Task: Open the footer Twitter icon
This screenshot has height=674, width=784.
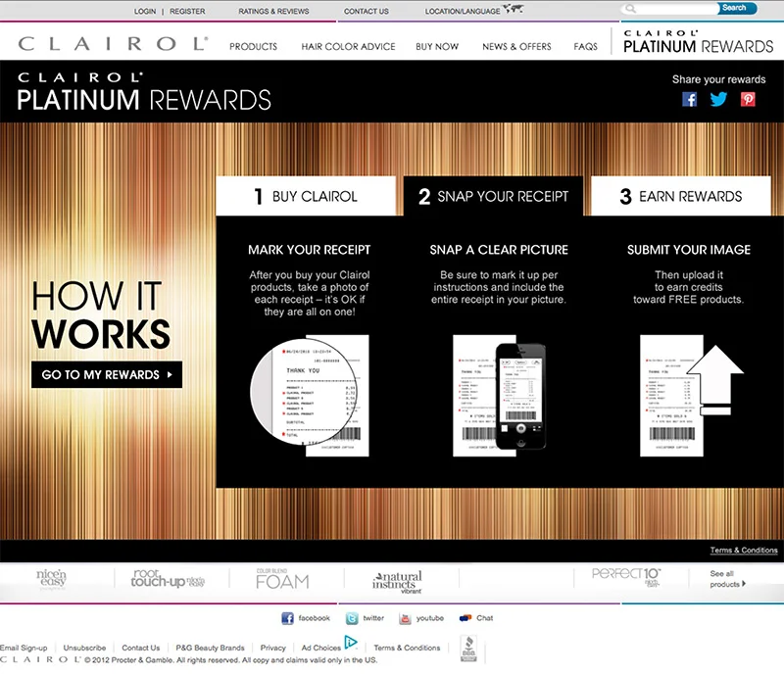Action: (x=352, y=618)
